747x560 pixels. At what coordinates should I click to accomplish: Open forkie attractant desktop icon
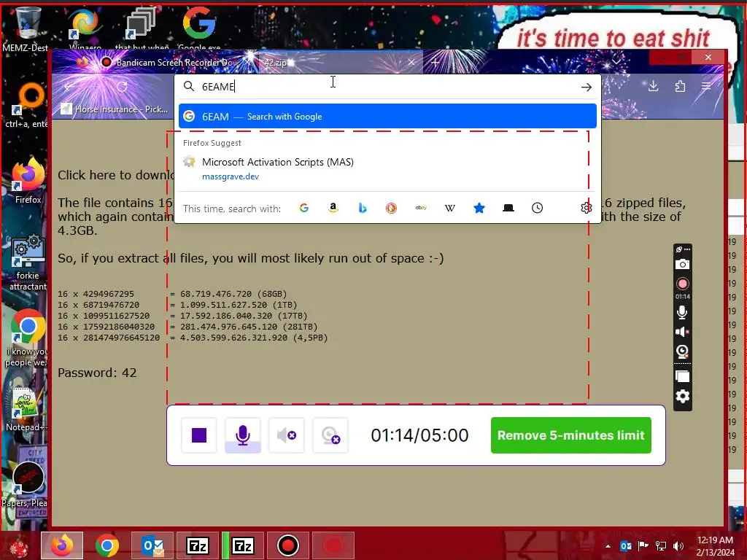coord(28,262)
